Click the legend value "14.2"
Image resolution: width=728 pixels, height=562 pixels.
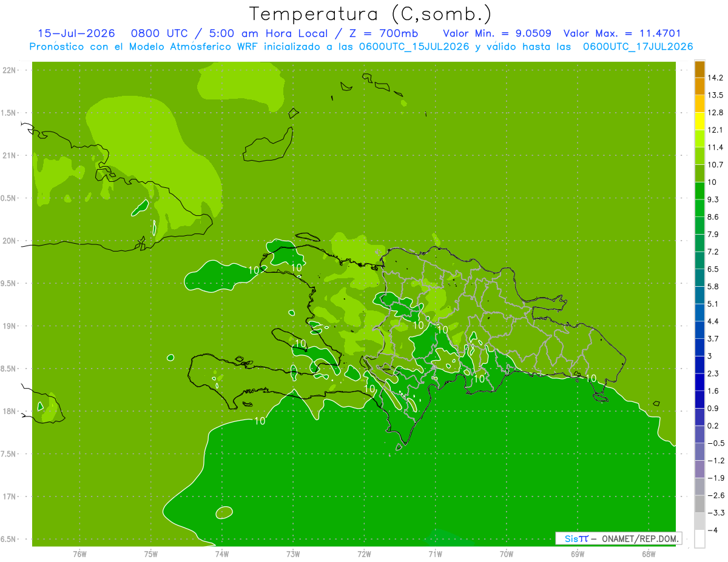(715, 78)
